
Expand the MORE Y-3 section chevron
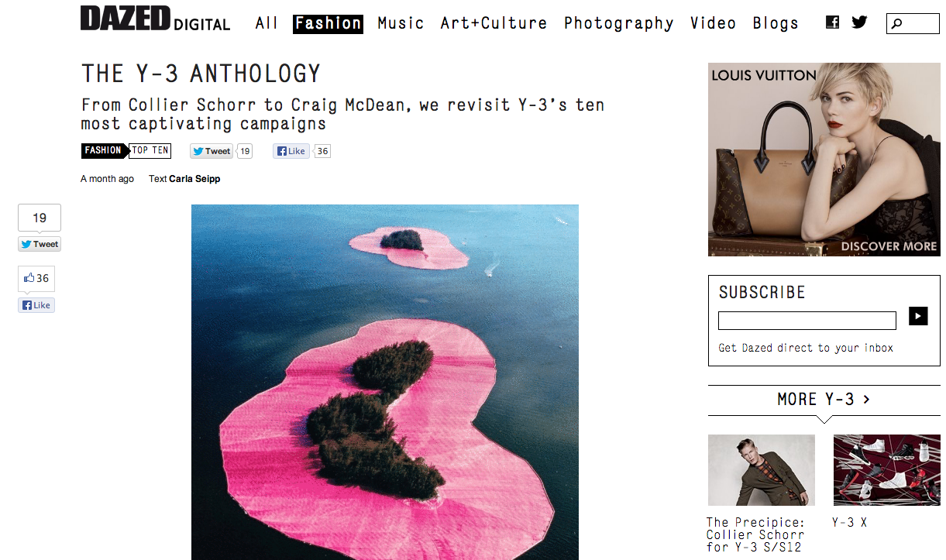coord(866,400)
